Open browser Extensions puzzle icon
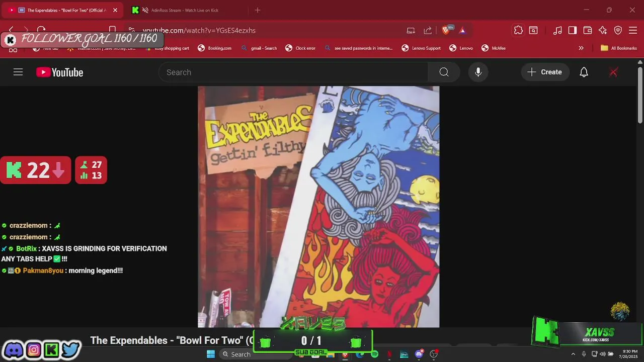 tap(518, 30)
